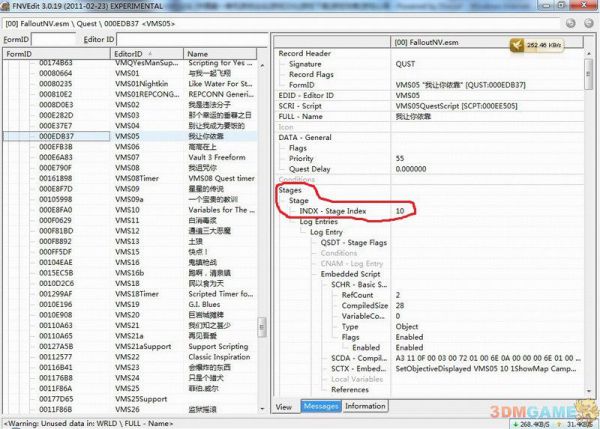The height and width of the screenshot is (429, 600).
Task: Select the Quest Delay field row
Action: point(429,169)
